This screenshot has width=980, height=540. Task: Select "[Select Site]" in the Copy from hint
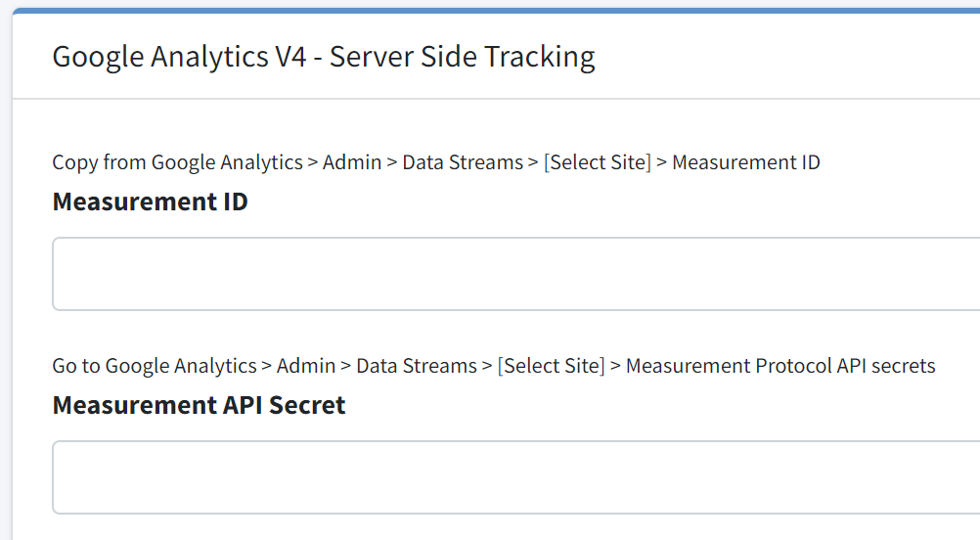click(597, 162)
